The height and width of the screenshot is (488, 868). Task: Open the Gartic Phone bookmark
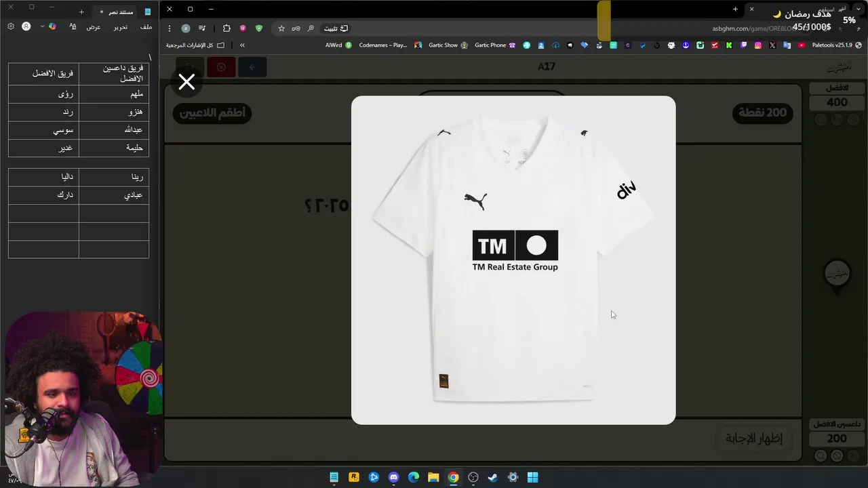coord(494,45)
